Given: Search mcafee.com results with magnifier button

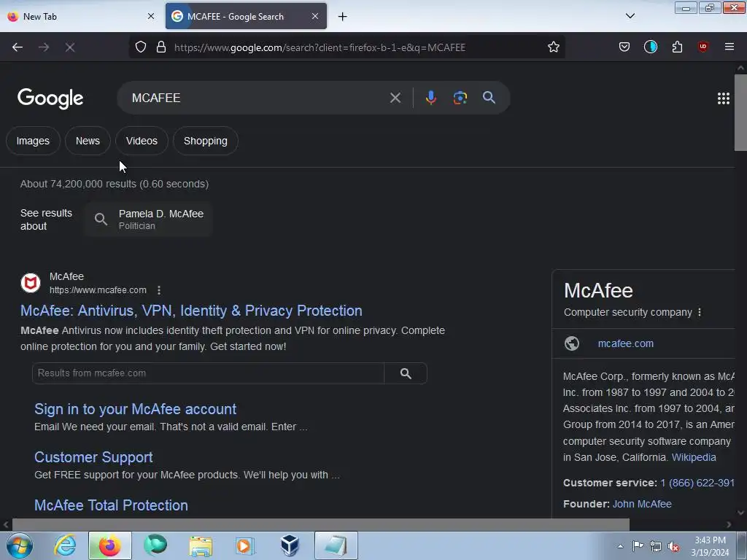Looking at the screenshot, I should (406, 373).
